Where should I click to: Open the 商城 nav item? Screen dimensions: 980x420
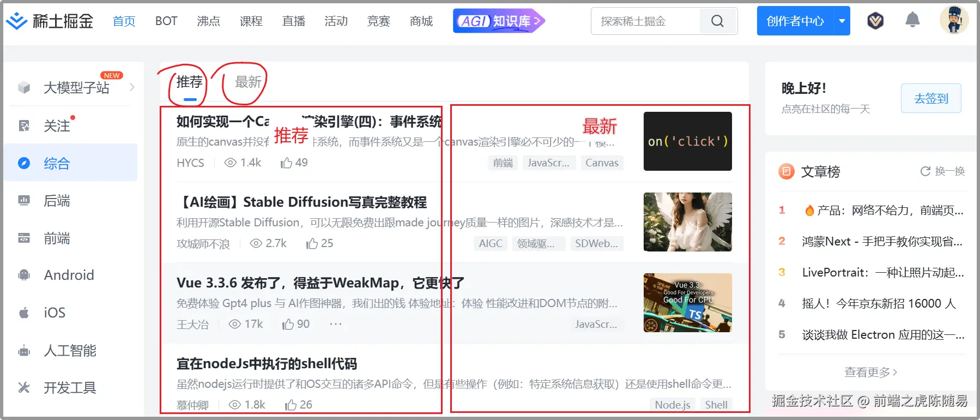click(421, 21)
